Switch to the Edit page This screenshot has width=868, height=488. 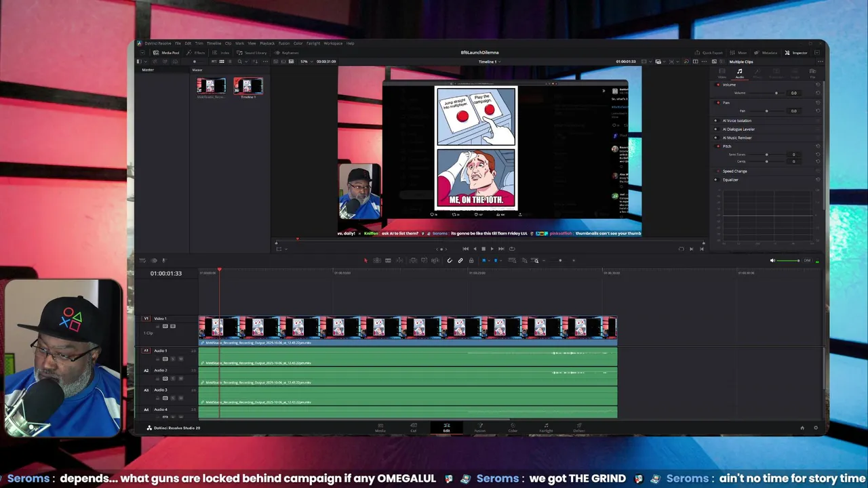pos(446,428)
